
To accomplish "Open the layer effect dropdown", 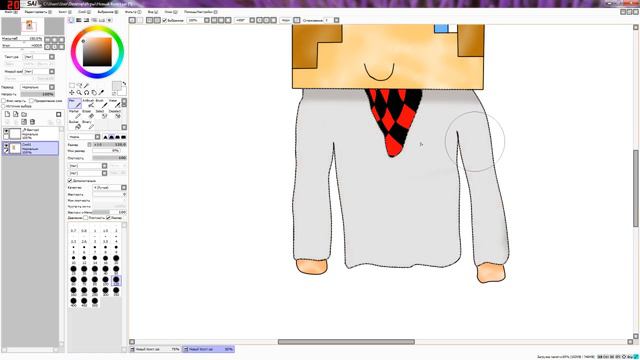I will coord(52,71).
